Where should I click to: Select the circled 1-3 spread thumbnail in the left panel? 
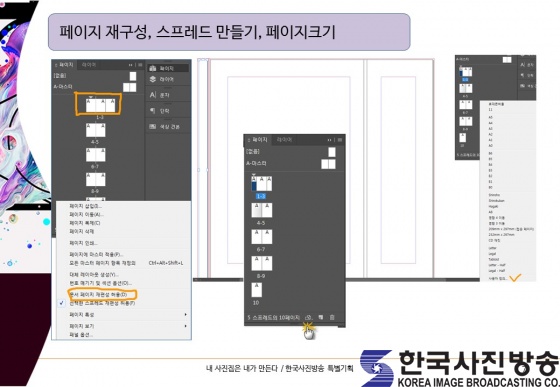(100, 106)
